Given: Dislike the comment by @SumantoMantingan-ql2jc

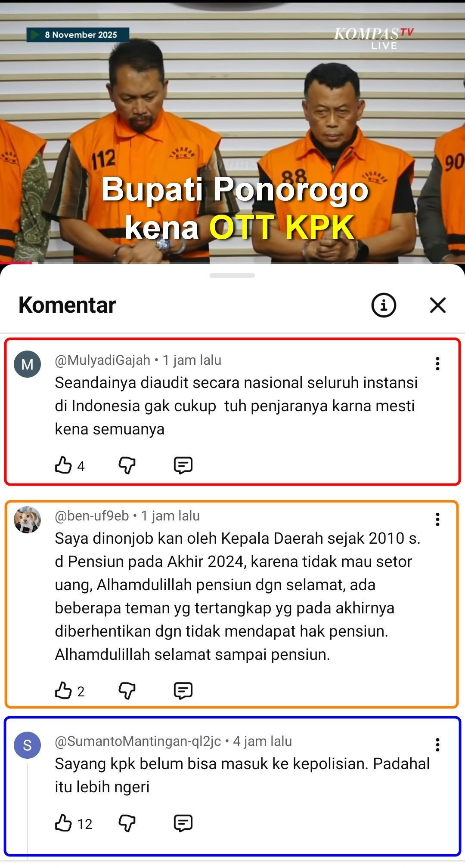Looking at the screenshot, I should point(127,823).
